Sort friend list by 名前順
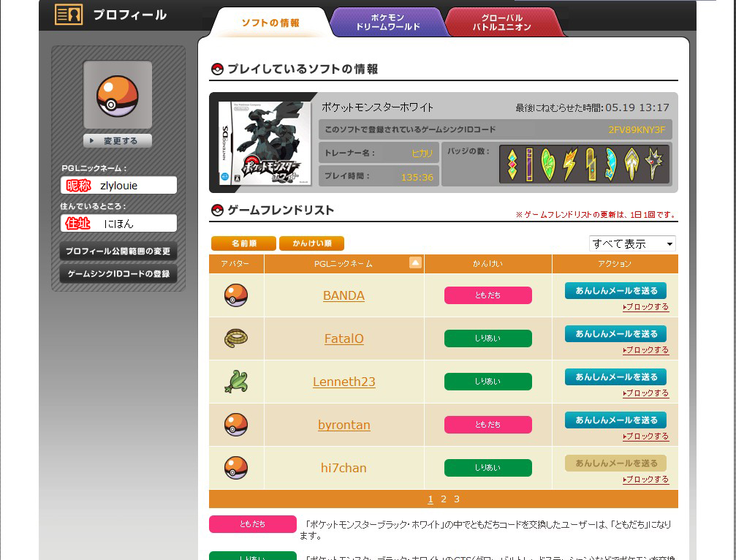Viewport: 736px width, 560px height. (x=243, y=243)
